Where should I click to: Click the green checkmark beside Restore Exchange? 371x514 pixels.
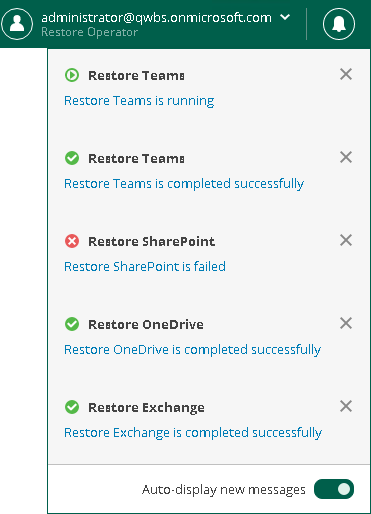click(72, 407)
